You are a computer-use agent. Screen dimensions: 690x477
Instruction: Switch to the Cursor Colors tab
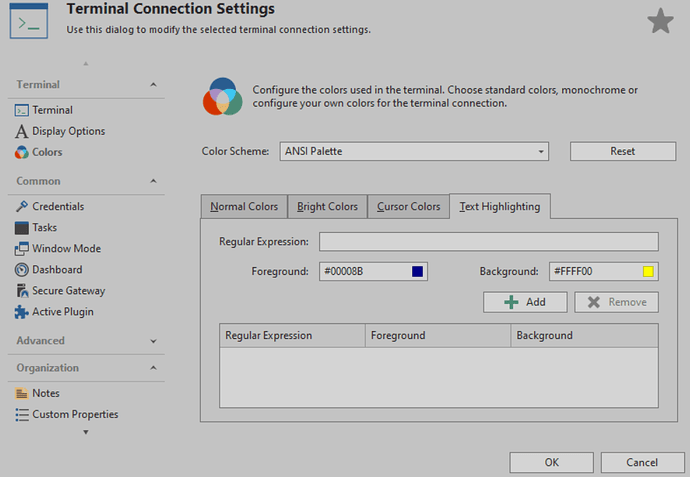point(408,207)
